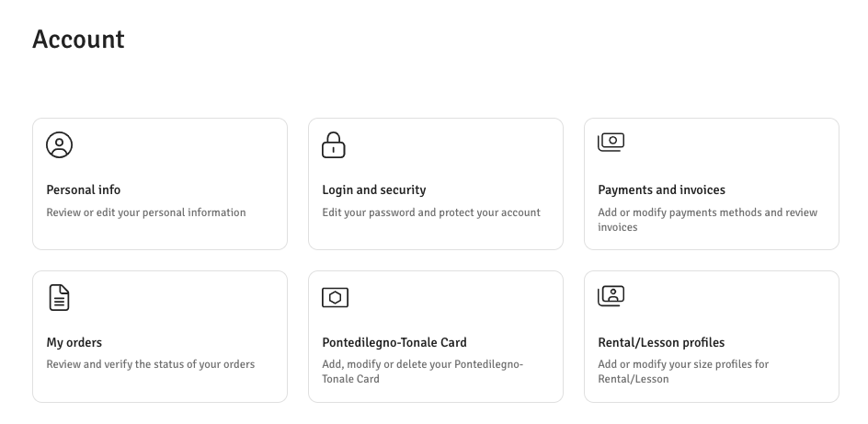Open the Personal info heading
868x424 pixels.
click(84, 189)
